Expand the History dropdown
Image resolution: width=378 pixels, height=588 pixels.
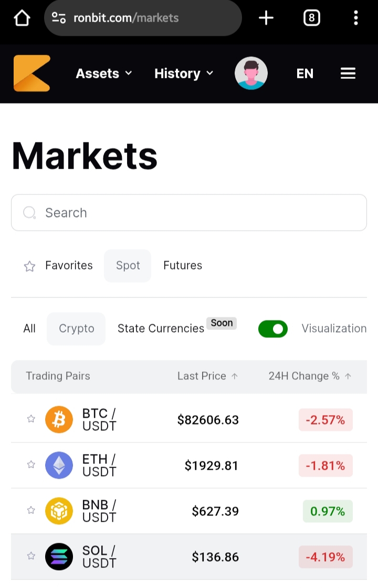(x=184, y=73)
